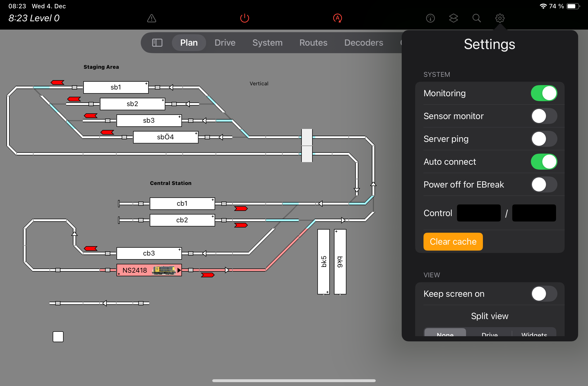Click the red signal near sb1
The height and width of the screenshot is (386, 588).
[x=57, y=82]
